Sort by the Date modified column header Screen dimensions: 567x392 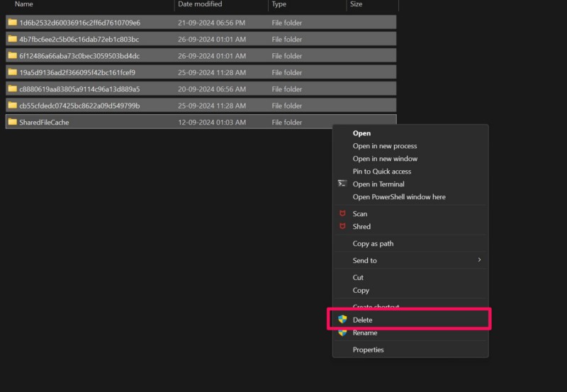[199, 4]
